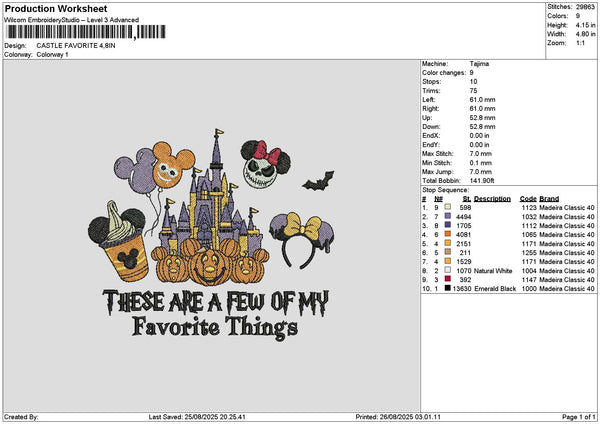Click the Color changes value 9

click(471, 73)
